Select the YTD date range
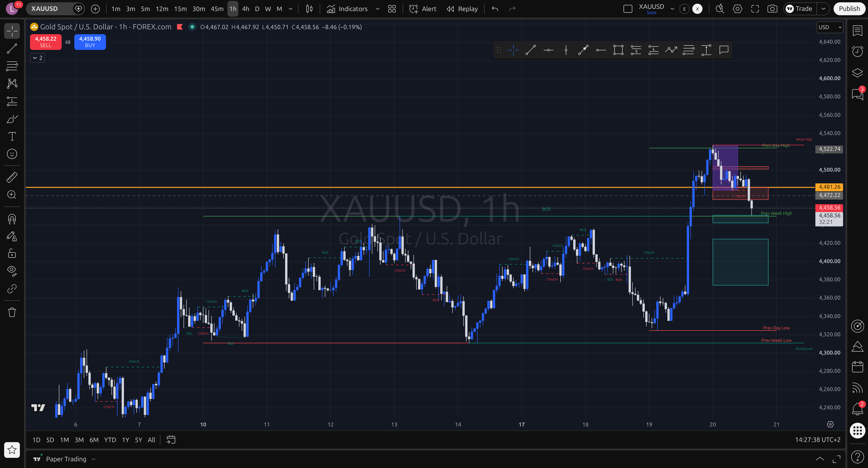The width and height of the screenshot is (868, 468). 110,440
